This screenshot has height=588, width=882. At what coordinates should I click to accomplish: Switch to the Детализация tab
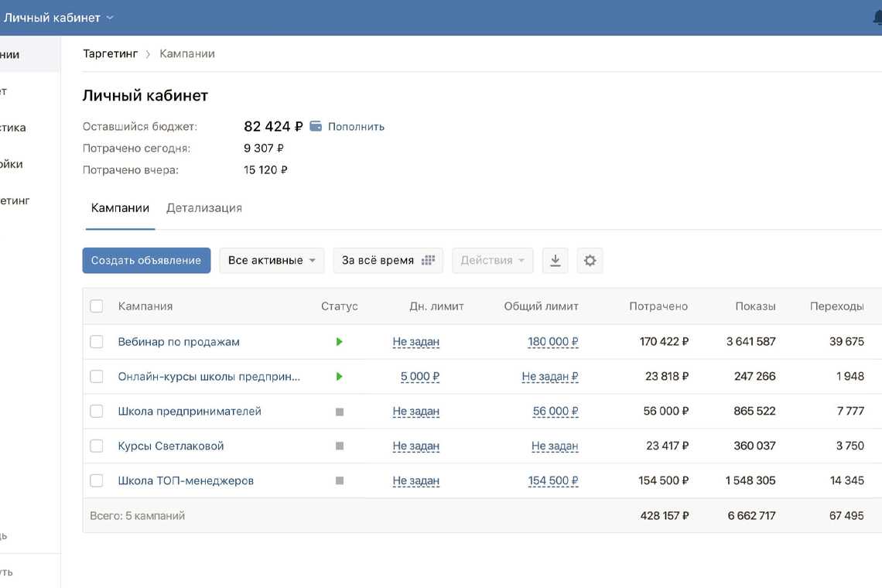(204, 208)
